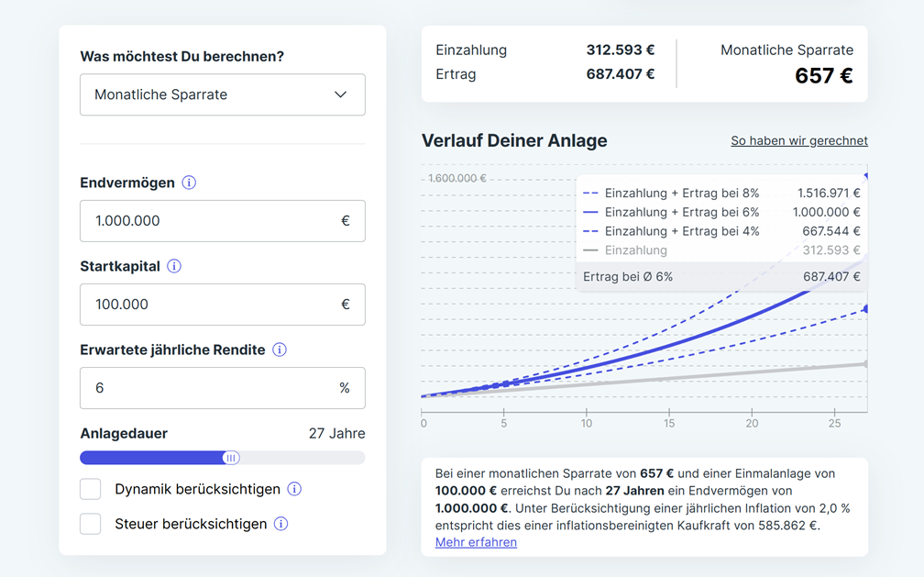Enable Dynamik berücksichtigen checkbox
Image resolution: width=924 pixels, height=577 pixels.
click(x=91, y=489)
